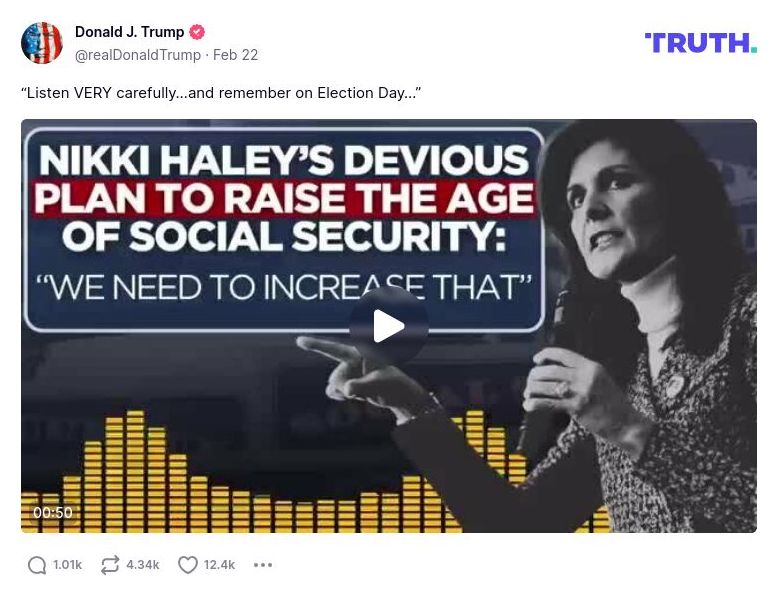
Task: Click the 1.01k replies count
Action: click(68, 565)
